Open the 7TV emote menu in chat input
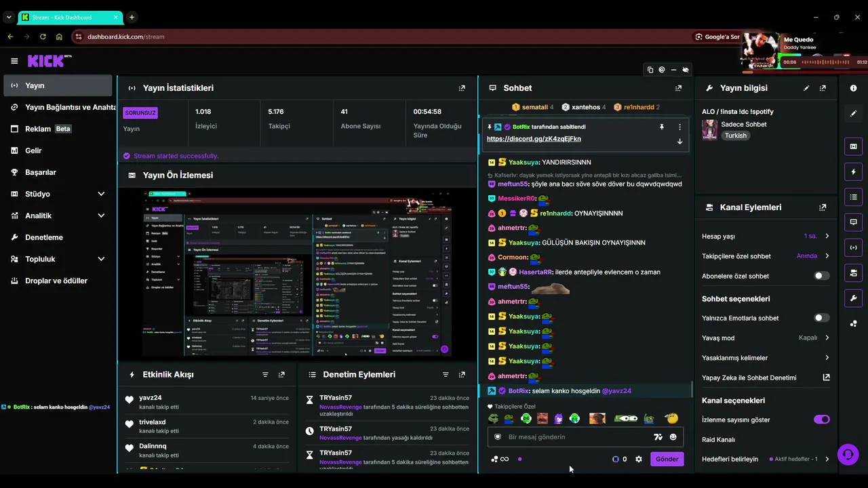 pyautogui.click(x=658, y=437)
